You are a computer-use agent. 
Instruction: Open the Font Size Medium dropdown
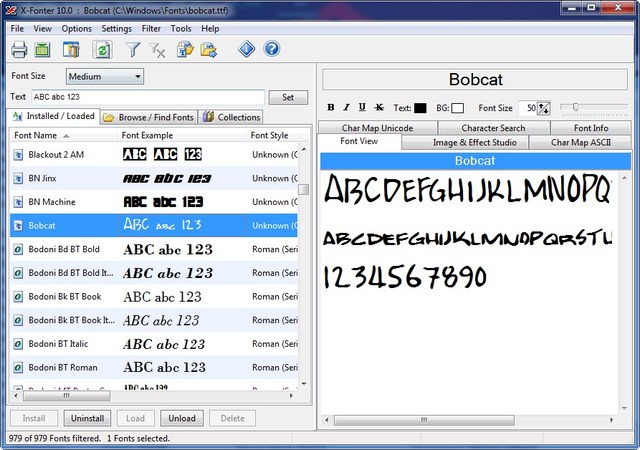pos(105,76)
